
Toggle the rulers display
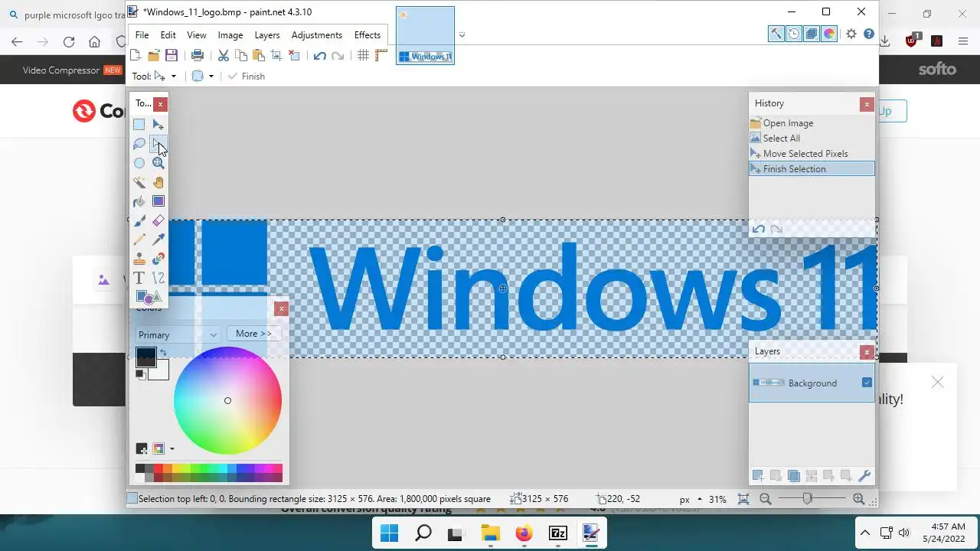(381, 55)
